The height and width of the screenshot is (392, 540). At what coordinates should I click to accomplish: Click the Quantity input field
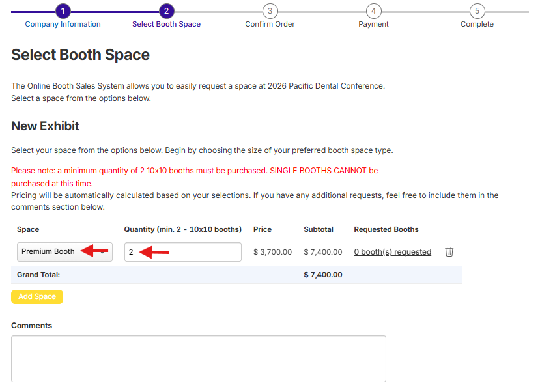pos(183,252)
